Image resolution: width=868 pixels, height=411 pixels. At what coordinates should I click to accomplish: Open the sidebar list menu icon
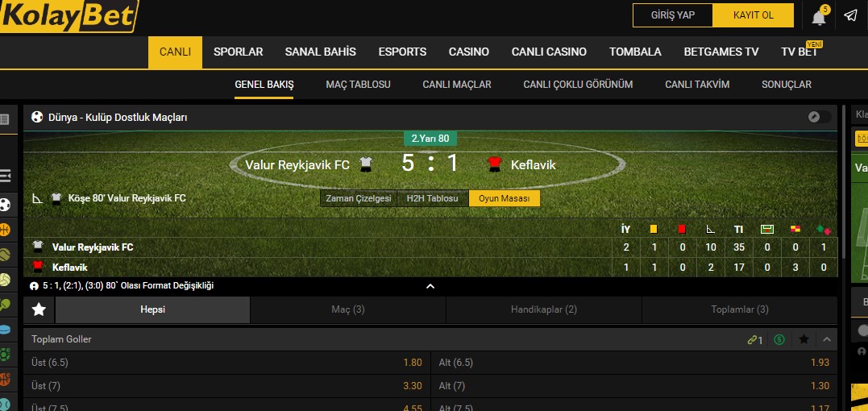click(5, 177)
